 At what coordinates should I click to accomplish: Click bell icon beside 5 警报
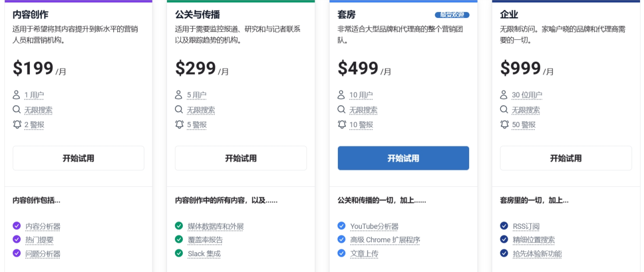point(179,124)
